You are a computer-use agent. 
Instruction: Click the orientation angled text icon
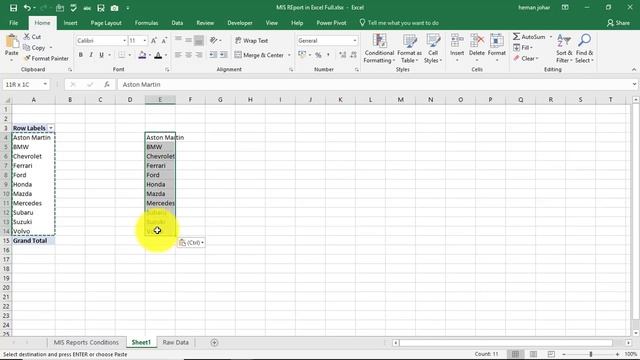[x=213, y=40]
